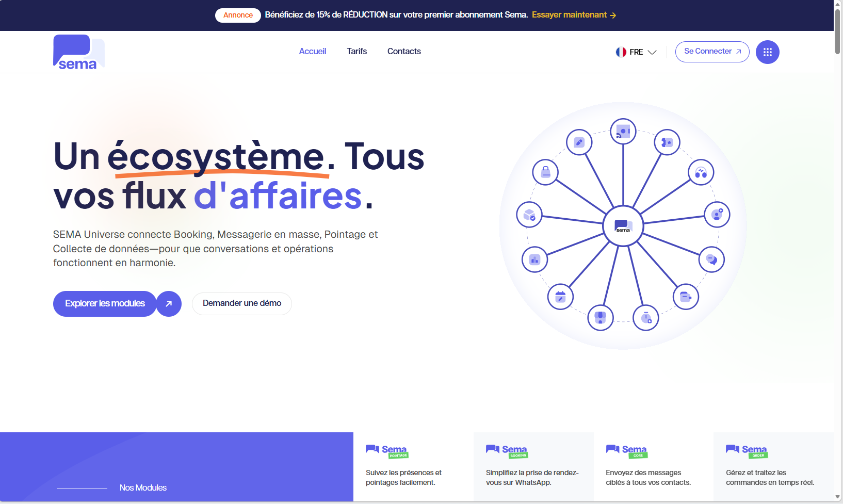Click the shopping bag icon in wheel
This screenshot has width=843, height=504.
pos(546,172)
